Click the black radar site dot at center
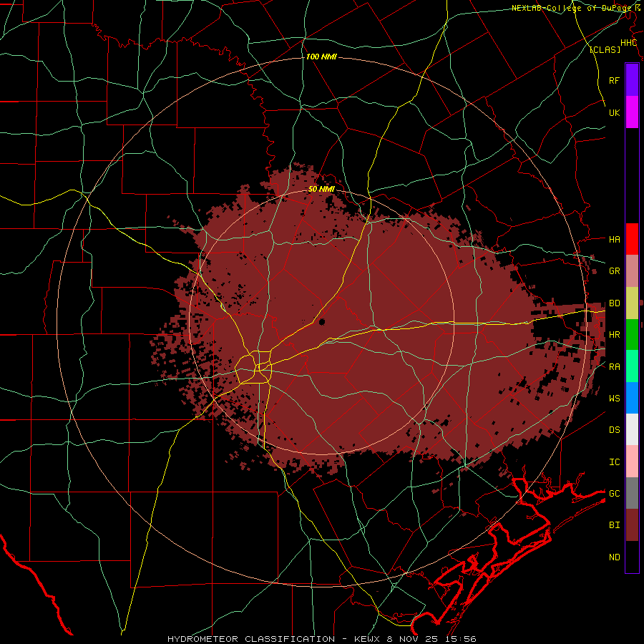 (x=321, y=322)
